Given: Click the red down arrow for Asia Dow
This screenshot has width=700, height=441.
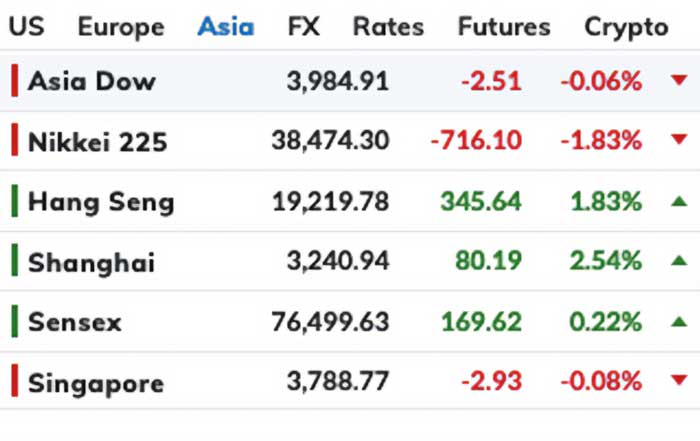Looking at the screenshot, I should point(679,81).
